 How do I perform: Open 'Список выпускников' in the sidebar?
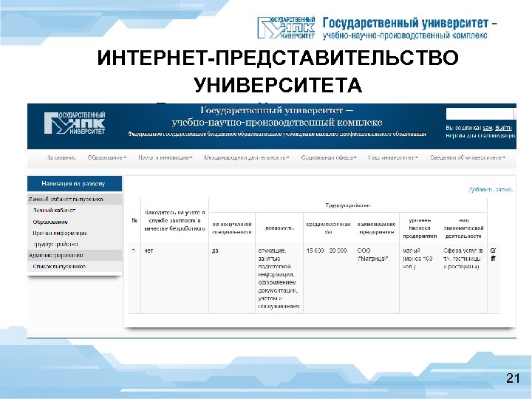tap(59, 267)
